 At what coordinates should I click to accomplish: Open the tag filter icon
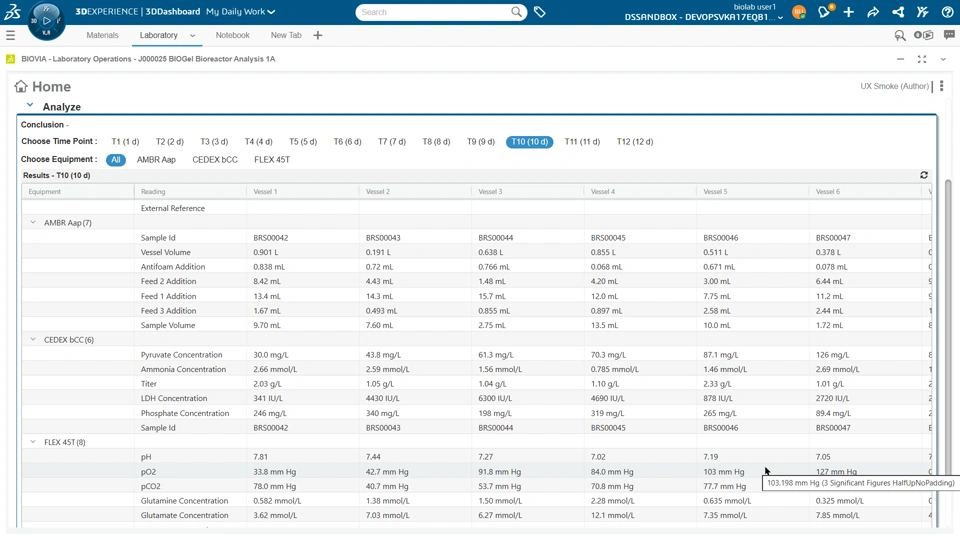point(539,12)
